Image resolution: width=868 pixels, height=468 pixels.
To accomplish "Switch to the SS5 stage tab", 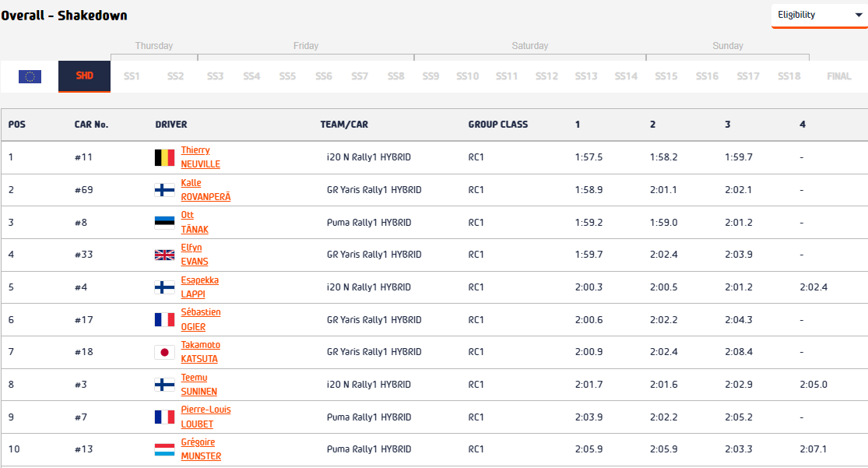I will click(287, 76).
